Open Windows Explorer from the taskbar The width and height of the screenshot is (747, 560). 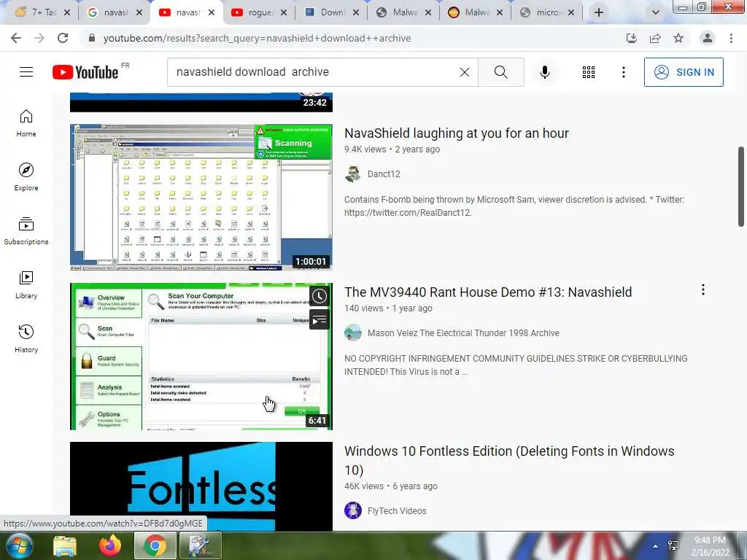point(65,545)
